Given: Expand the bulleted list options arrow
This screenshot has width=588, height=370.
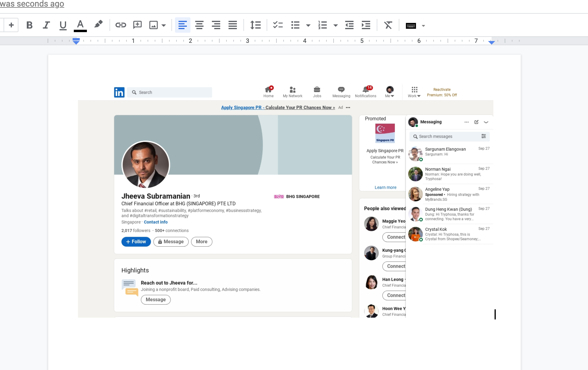Looking at the screenshot, I should point(308,26).
